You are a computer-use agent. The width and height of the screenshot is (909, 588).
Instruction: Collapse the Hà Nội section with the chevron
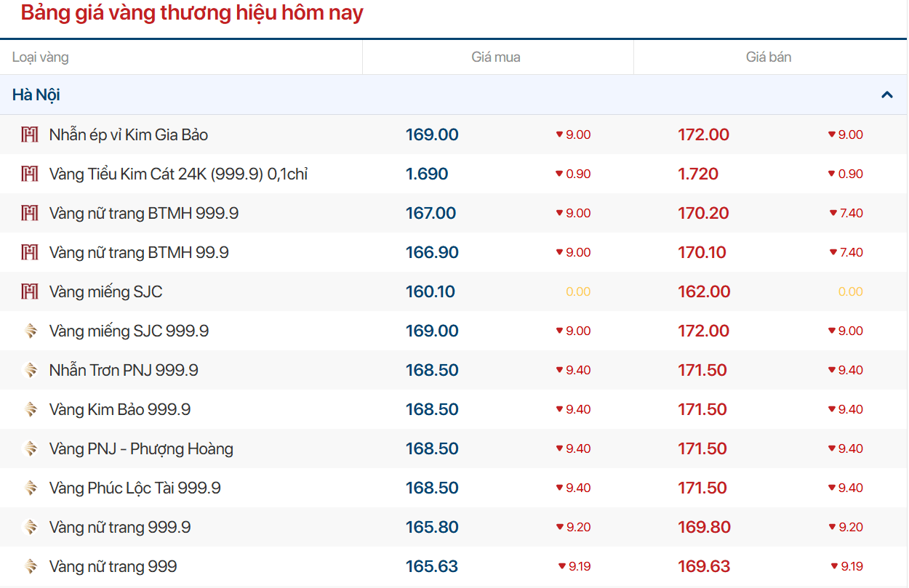tap(886, 94)
